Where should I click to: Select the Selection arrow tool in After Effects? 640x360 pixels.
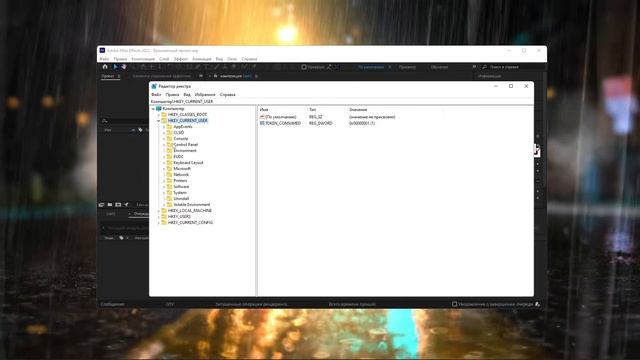116,67
